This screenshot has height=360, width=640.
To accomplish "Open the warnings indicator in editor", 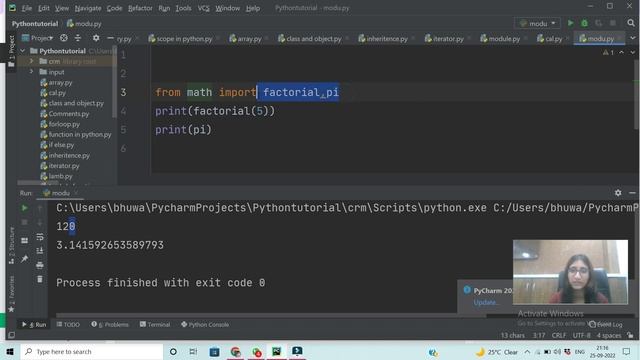I will click(608, 52).
